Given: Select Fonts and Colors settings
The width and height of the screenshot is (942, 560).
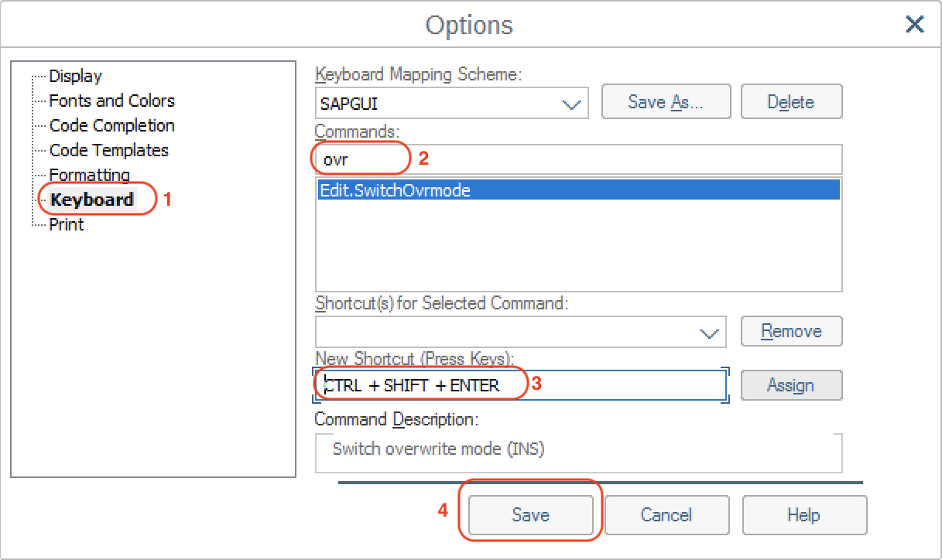Looking at the screenshot, I should (x=111, y=101).
